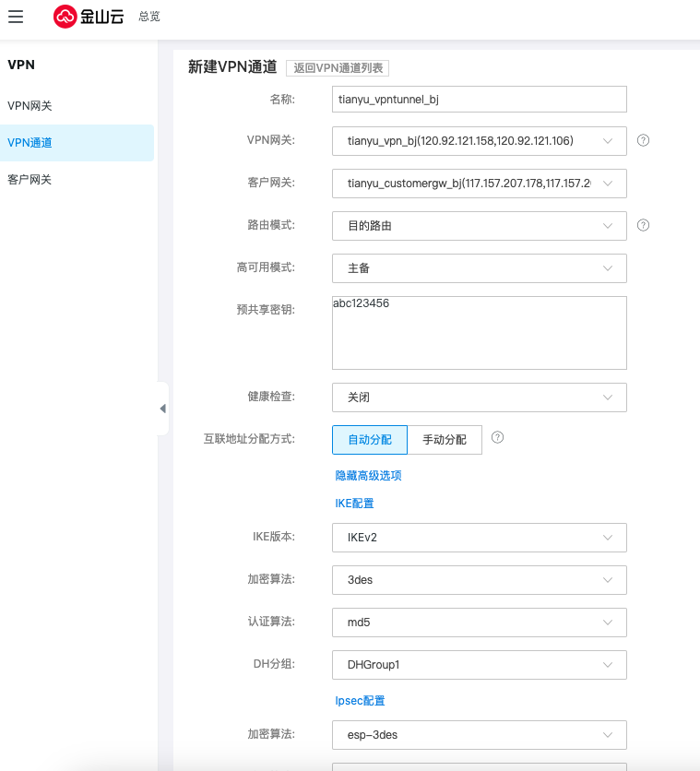Click the 名称 input field

pos(479,99)
